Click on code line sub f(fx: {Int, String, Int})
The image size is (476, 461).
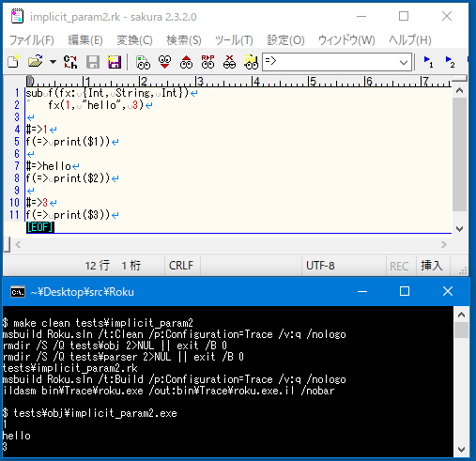107,93
